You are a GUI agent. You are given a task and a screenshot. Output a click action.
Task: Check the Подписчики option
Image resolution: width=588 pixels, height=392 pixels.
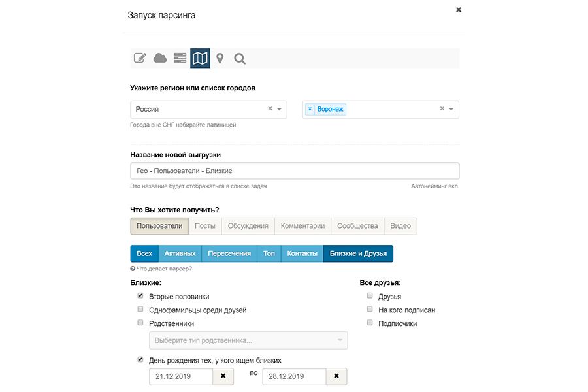tap(370, 323)
